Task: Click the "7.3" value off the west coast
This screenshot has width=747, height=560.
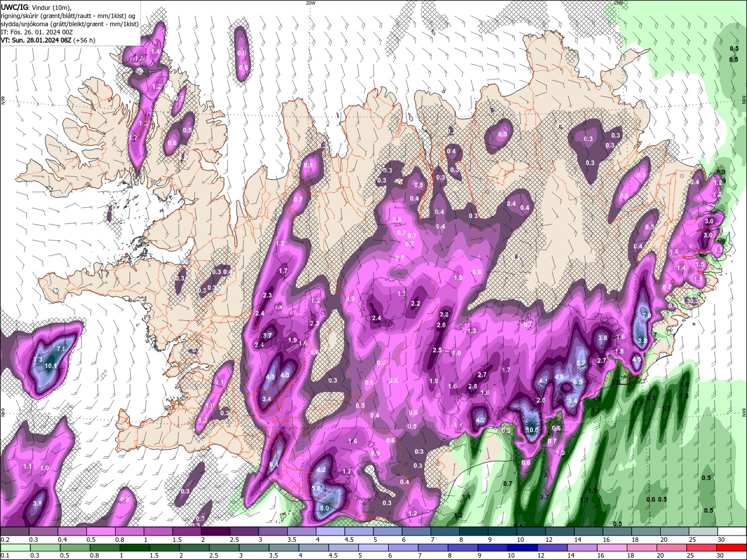Action: tap(38, 360)
